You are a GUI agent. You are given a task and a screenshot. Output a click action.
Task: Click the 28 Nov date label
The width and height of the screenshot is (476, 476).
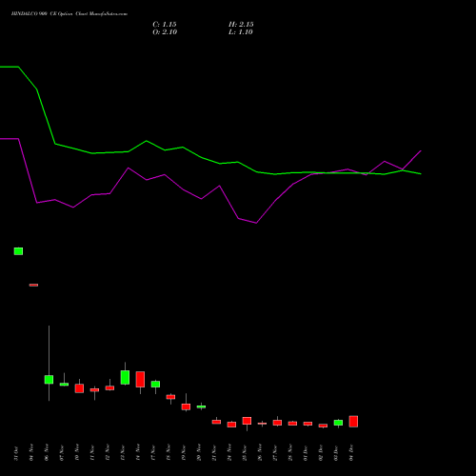click(x=290, y=453)
